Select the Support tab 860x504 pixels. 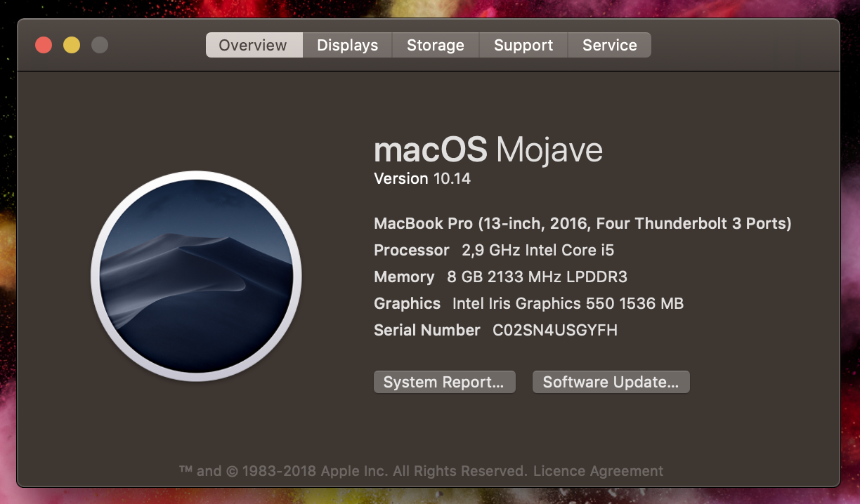pos(523,45)
